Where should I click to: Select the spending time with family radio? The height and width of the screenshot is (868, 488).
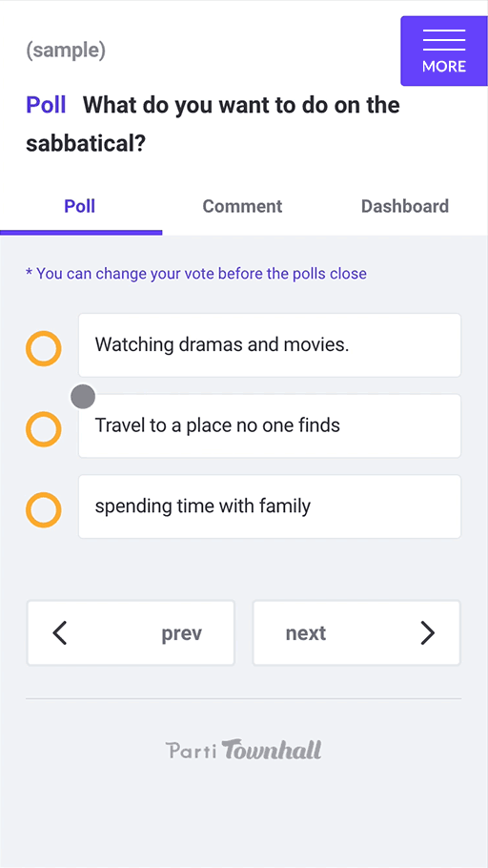tap(43, 509)
